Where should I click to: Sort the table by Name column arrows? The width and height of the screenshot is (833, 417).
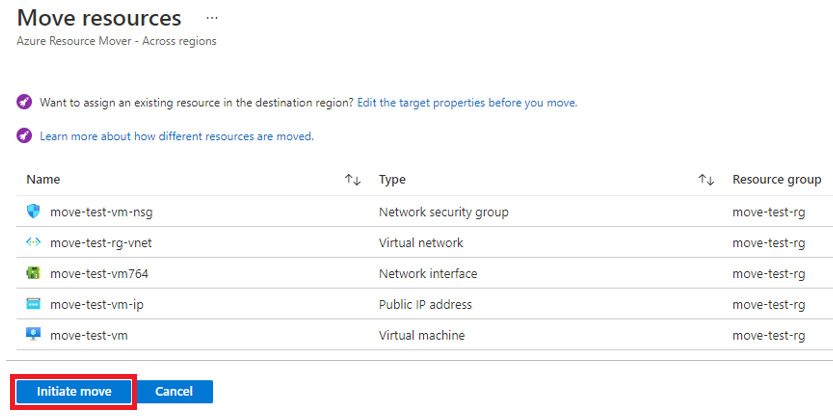[x=353, y=180]
